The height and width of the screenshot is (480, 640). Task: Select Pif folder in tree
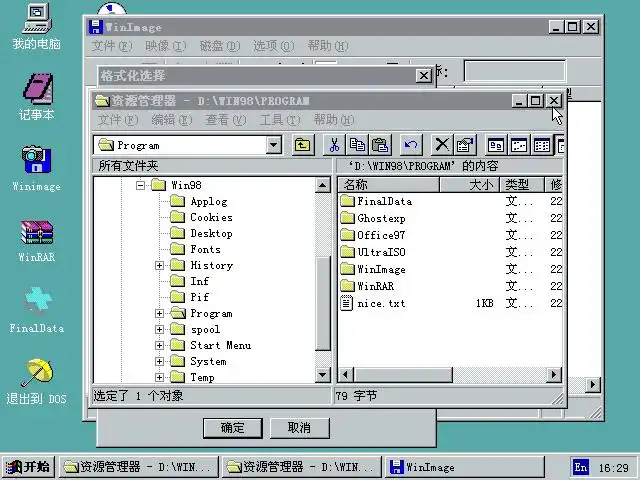190,297
